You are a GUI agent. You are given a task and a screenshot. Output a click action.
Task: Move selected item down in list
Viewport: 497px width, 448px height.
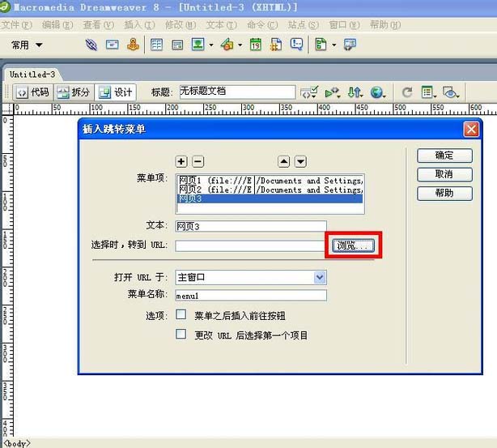click(300, 161)
